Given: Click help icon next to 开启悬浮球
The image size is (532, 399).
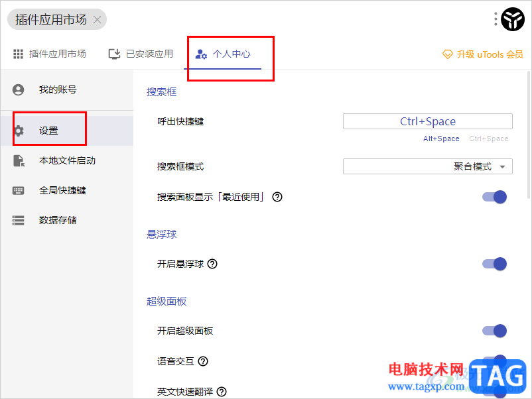Looking at the screenshot, I should coord(213,264).
